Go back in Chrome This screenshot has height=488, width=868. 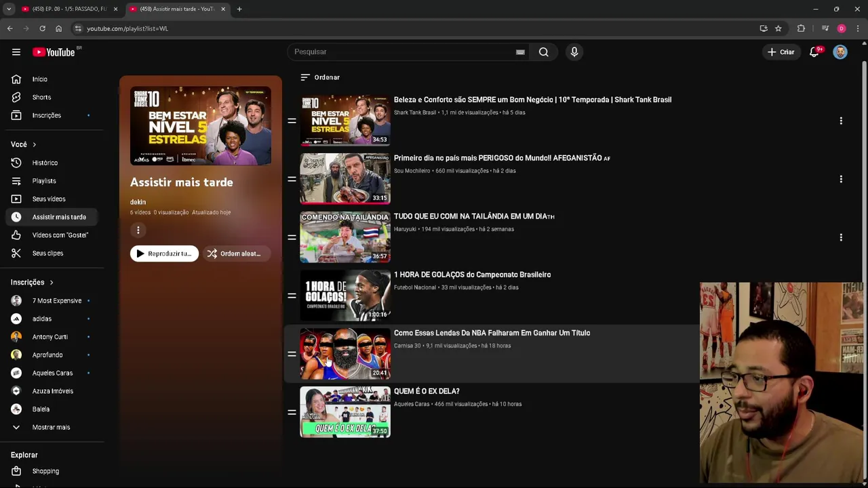9,28
